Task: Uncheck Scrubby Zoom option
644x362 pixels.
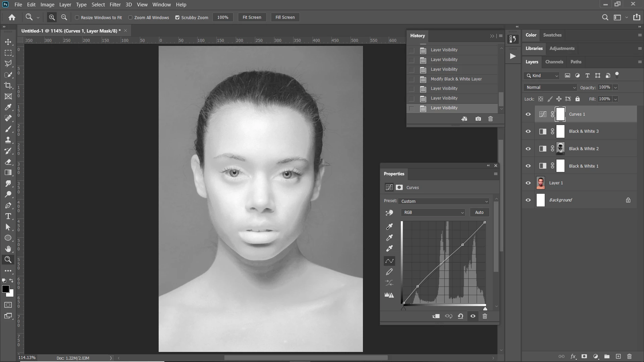Action: tap(177, 17)
